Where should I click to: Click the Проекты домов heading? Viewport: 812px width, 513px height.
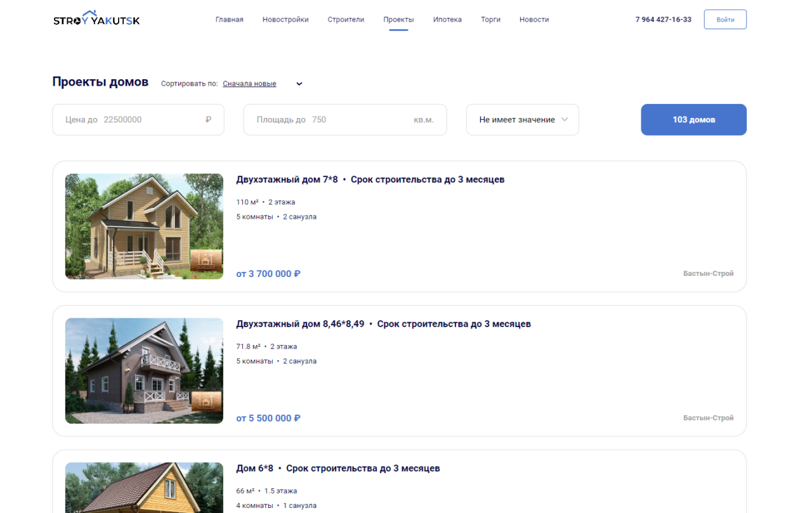tap(100, 82)
